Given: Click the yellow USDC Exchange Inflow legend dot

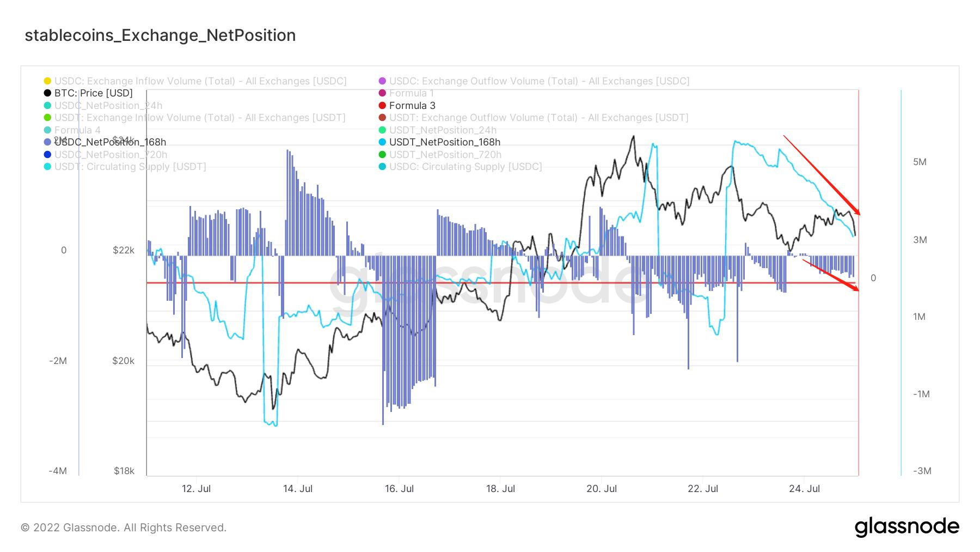Looking at the screenshot, I should (47, 81).
